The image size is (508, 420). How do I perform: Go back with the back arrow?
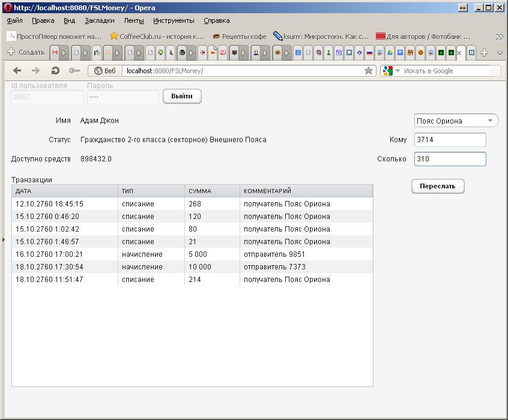(x=17, y=71)
